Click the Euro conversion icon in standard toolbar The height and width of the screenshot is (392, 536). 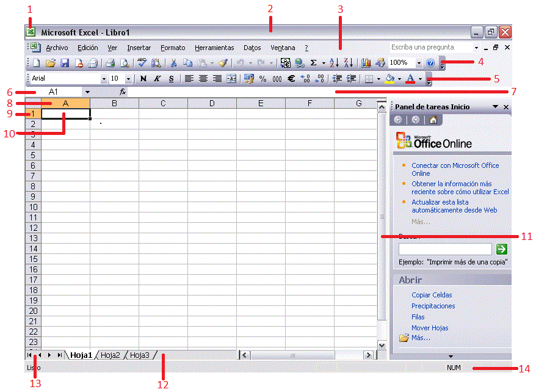[285, 63]
